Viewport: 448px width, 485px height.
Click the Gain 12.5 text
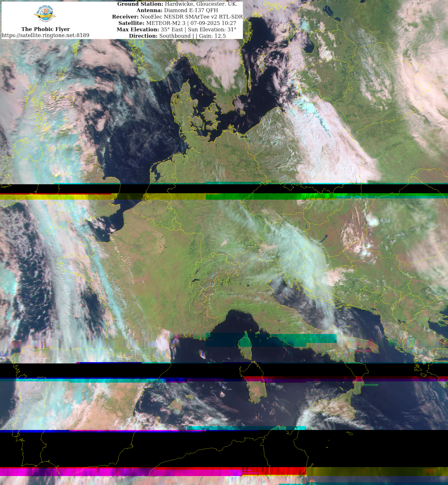coord(212,36)
